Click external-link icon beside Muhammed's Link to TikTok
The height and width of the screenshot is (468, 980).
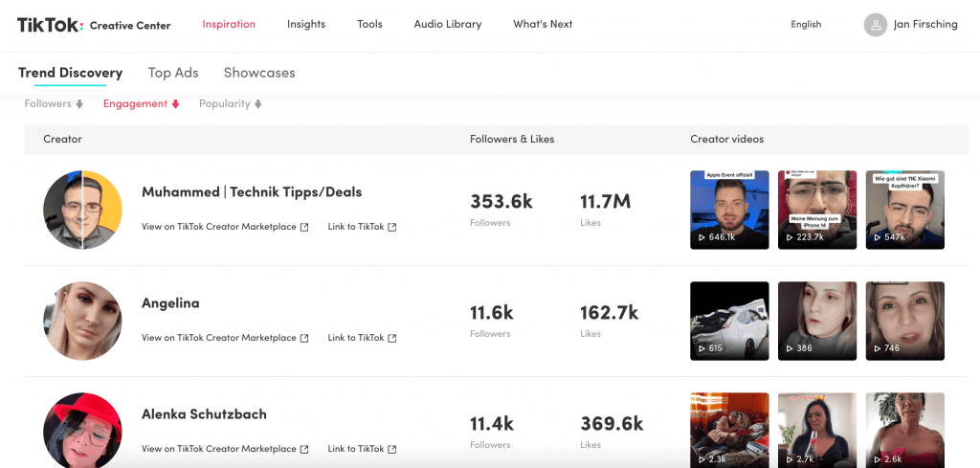pos(391,227)
